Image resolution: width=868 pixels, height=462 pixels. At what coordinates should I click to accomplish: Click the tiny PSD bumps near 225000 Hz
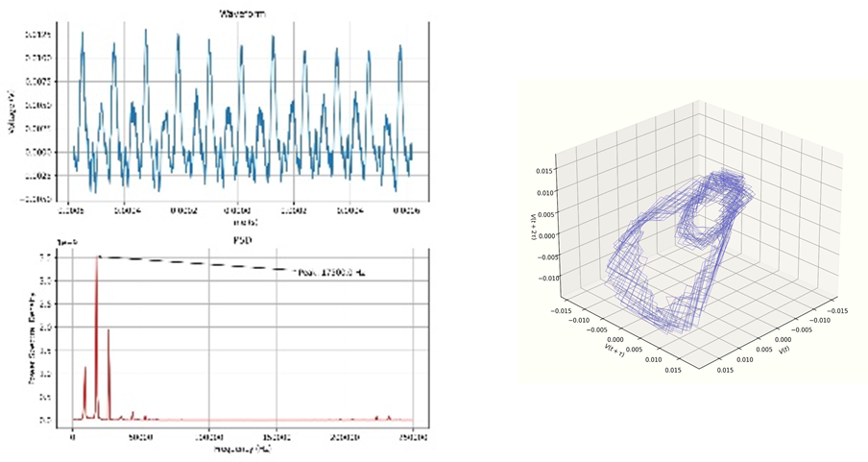[382, 418]
